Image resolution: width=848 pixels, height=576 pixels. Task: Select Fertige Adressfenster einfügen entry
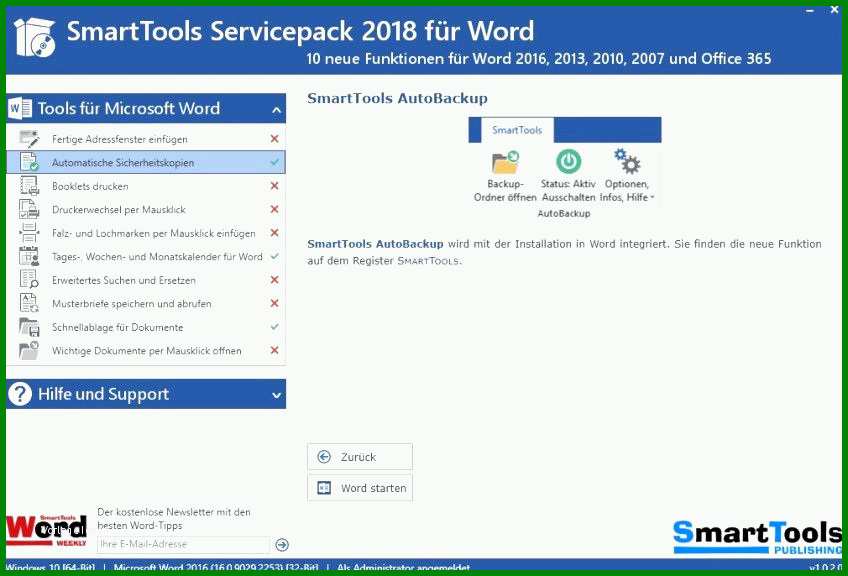(x=146, y=139)
